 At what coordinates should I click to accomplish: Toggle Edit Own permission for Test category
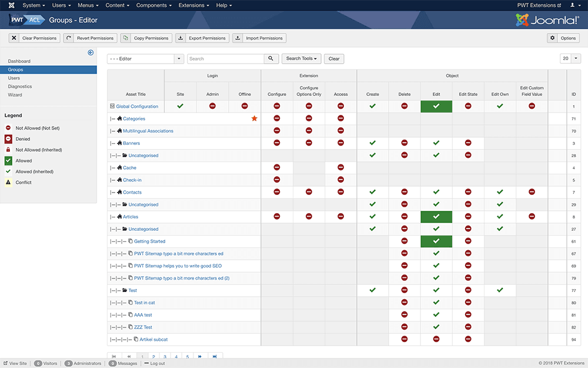point(500,290)
